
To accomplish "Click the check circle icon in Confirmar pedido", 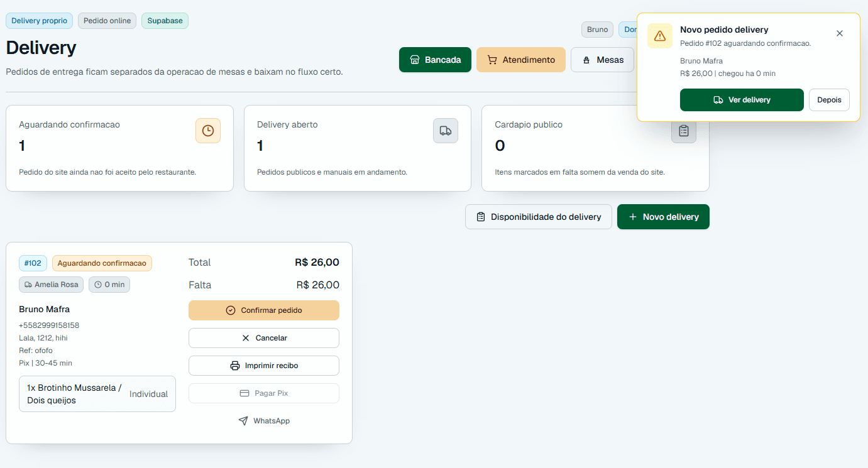I will 231,310.
